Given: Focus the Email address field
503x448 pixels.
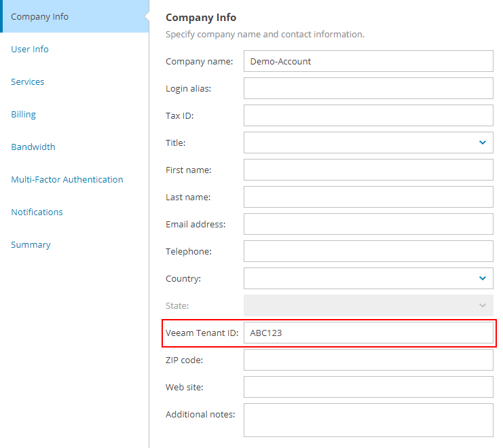Looking at the screenshot, I should pyautogui.click(x=368, y=224).
